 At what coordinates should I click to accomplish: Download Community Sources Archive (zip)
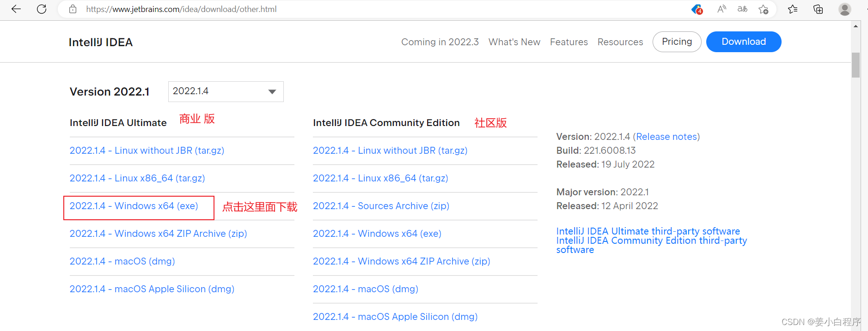(381, 206)
